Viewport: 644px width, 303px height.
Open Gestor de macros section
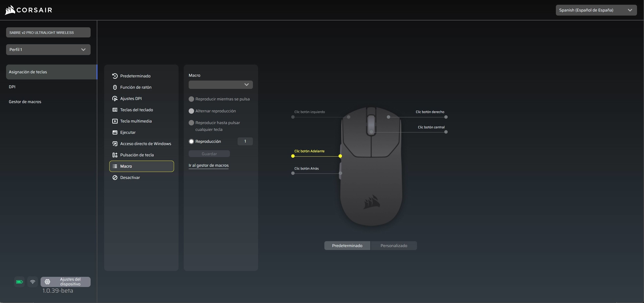tap(25, 102)
